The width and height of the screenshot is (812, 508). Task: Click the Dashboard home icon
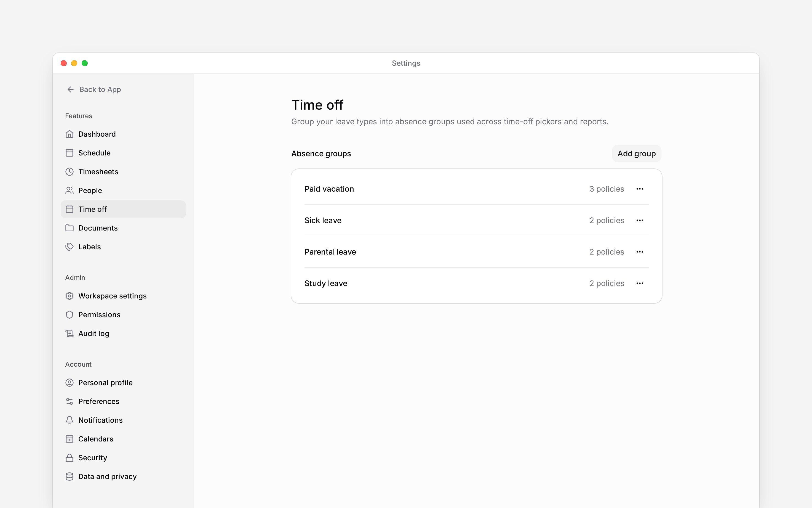point(70,134)
